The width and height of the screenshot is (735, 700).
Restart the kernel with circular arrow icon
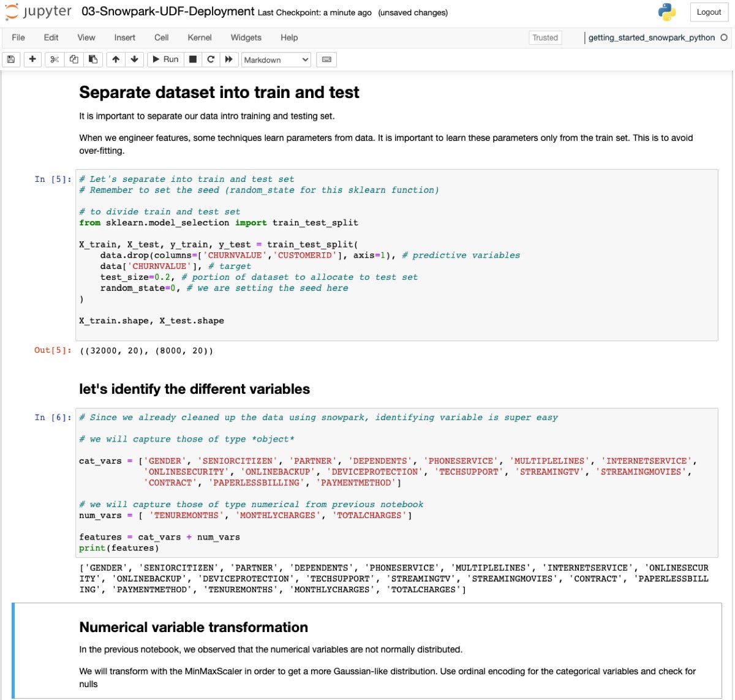click(x=211, y=59)
